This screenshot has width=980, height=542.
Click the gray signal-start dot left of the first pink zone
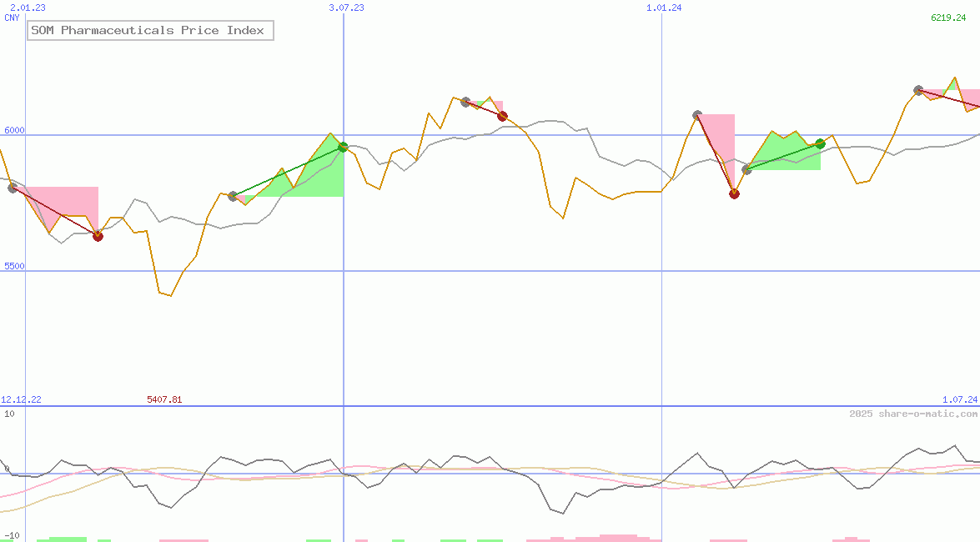click(x=12, y=188)
